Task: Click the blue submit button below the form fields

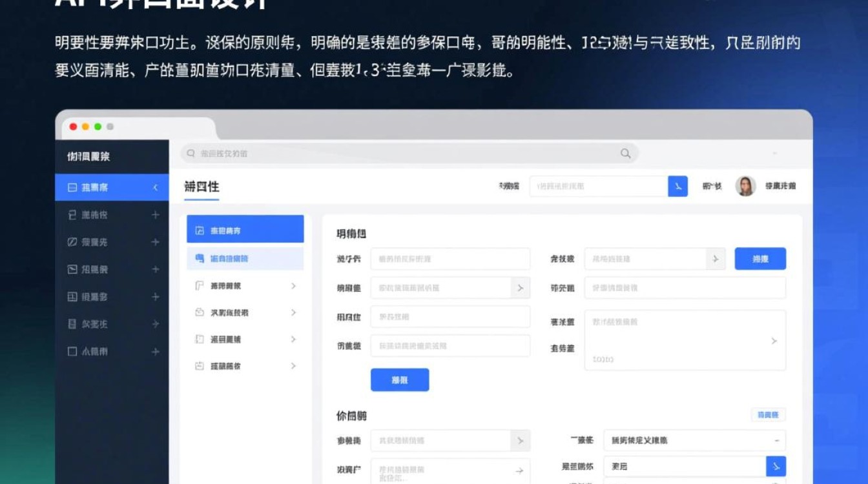Action: 399,379
